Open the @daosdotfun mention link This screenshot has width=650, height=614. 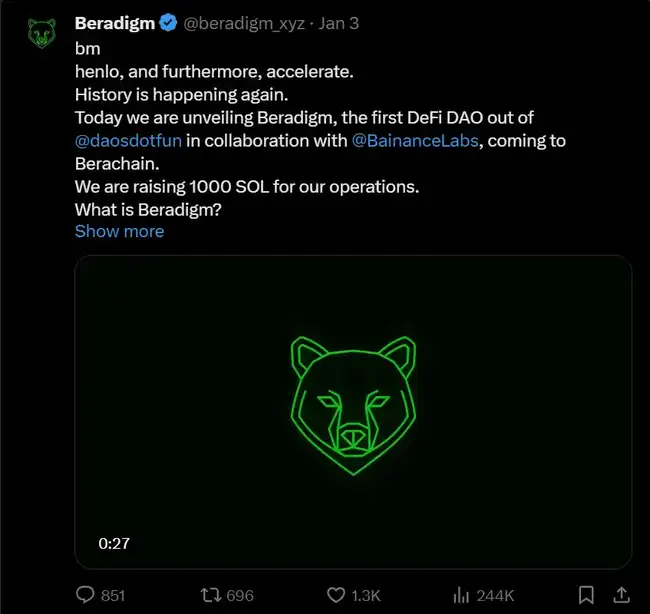(128, 140)
